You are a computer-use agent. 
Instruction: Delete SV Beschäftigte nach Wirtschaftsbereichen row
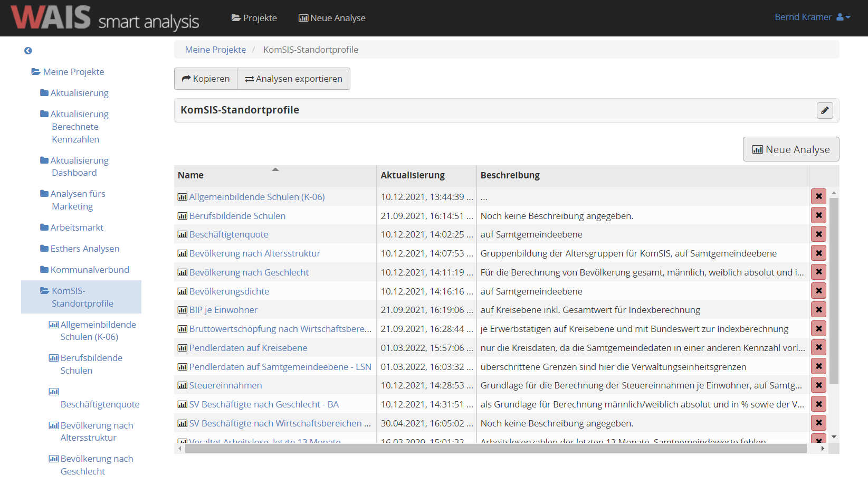tap(818, 423)
